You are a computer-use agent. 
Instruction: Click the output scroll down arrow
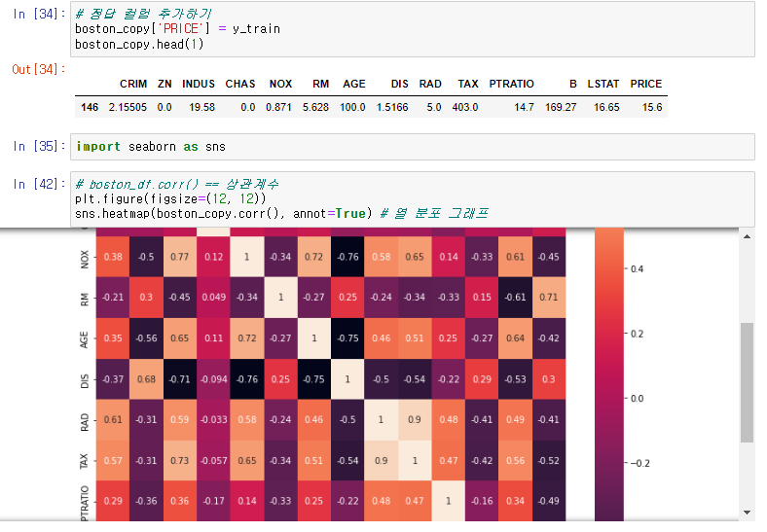click(747, 513)
